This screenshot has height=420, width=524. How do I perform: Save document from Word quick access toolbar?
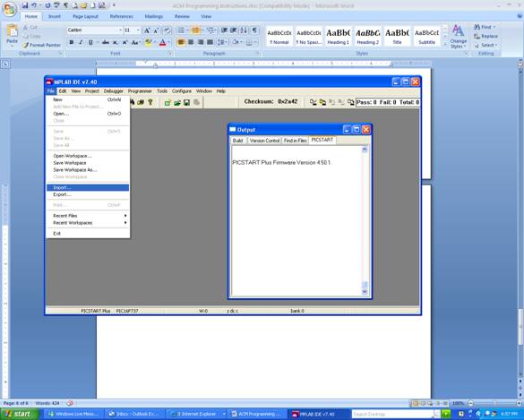[x=25, y=5]
